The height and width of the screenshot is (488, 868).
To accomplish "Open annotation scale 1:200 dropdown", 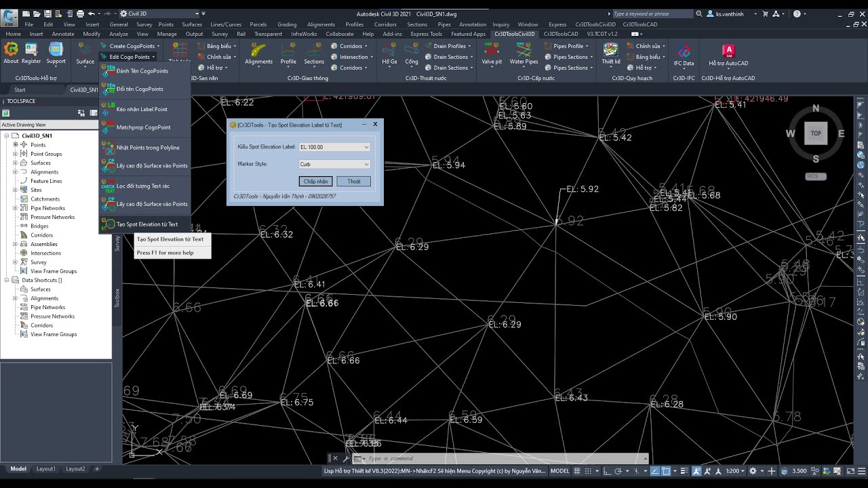I will tap(735, 470).
